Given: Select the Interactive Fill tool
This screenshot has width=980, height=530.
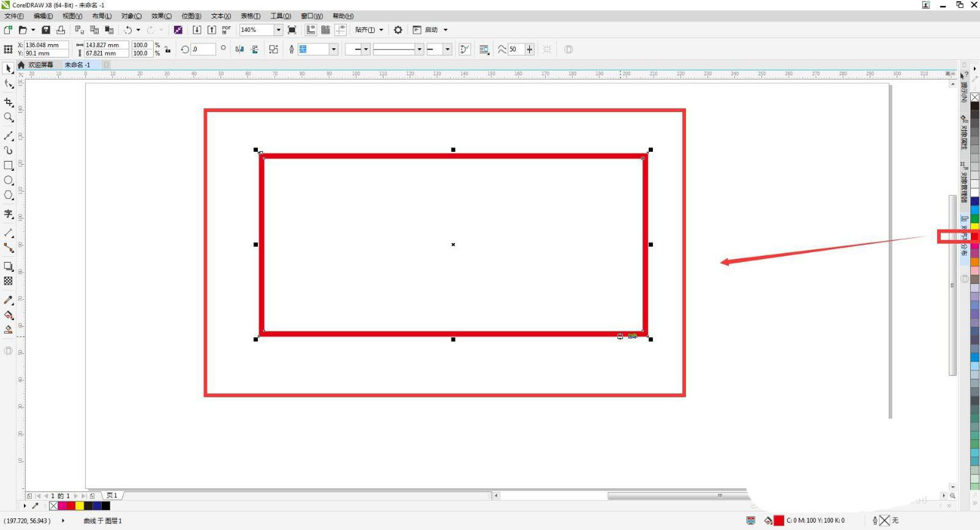Looking at the screenshot, I should 9,315.
